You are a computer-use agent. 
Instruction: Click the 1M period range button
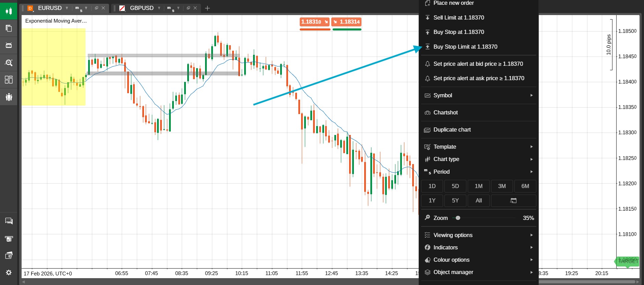click(478, 186)
